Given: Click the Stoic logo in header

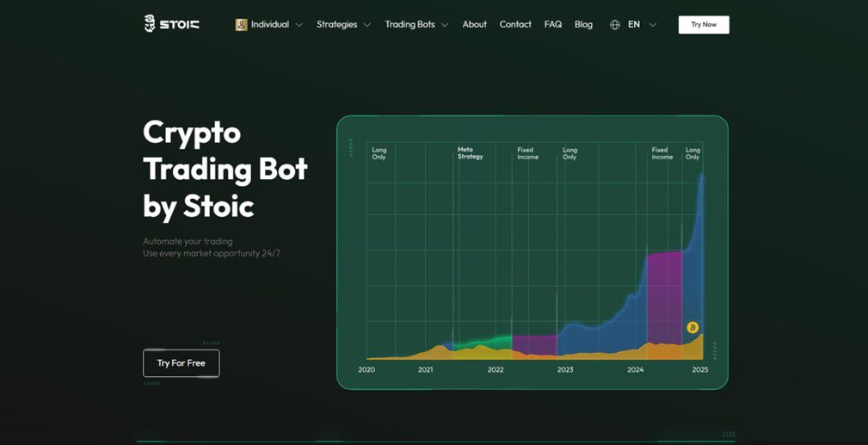Looking at the screenshot, I should 171,24.
